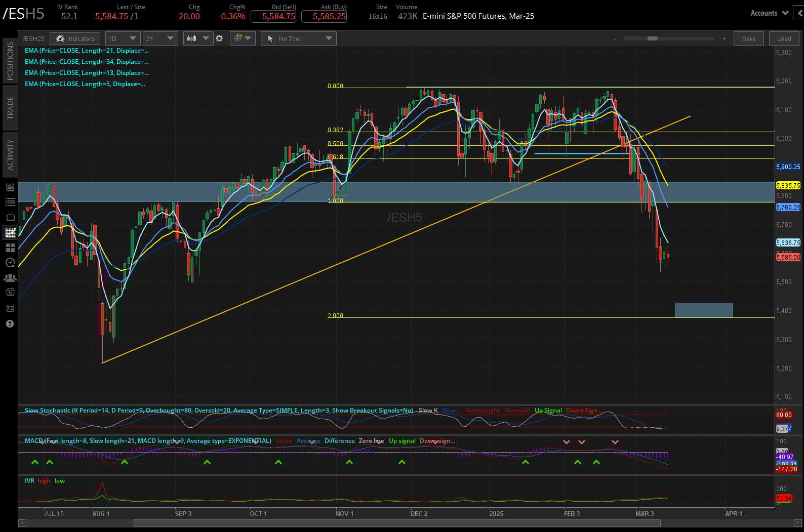Viewport: 804px width, 532px height.
Task: Open the news/book icon in sidebar
Action: 10,187
